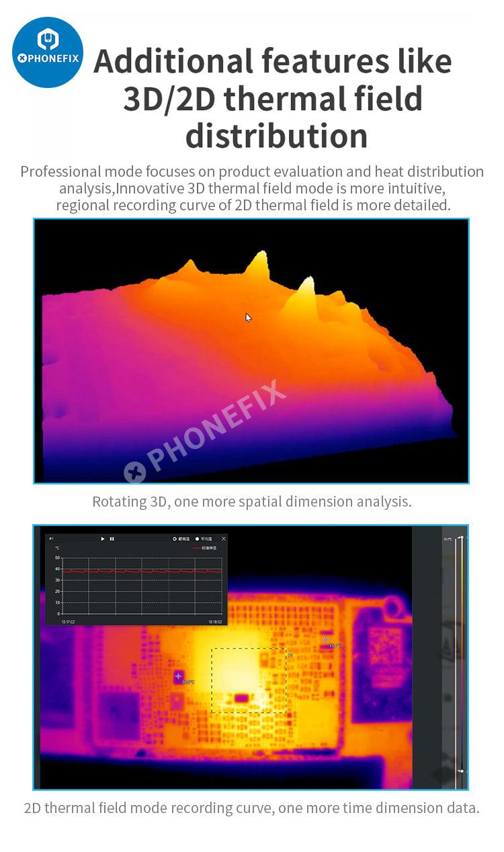The height and width of the screenshot is (852, 504).
Task: Click the mouse cursor on the 3D thermal surface
Action: point(248,317)
